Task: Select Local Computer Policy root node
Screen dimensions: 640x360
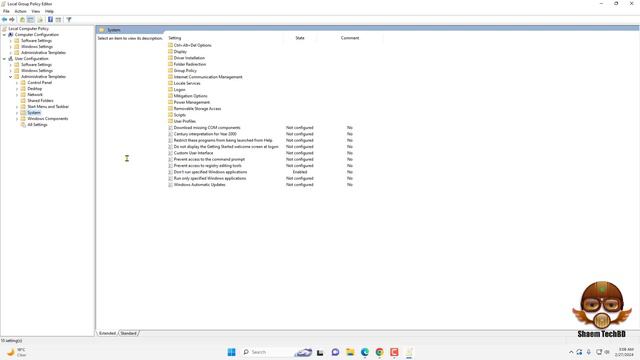Action: [x=28, y=29]
